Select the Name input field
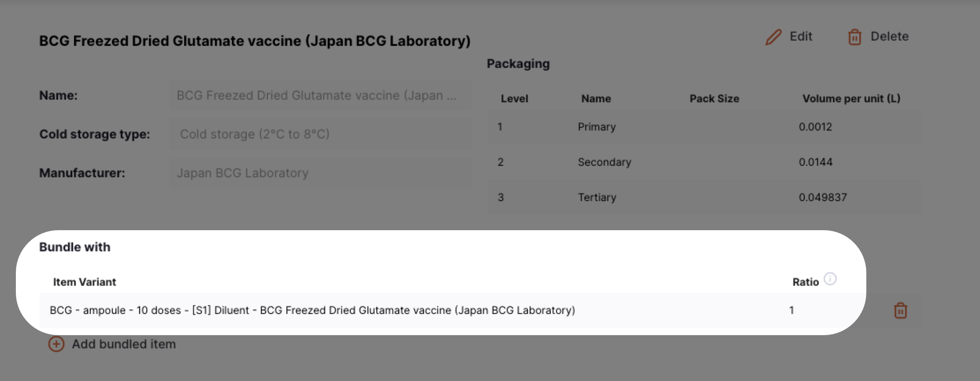Image resolution: width=980 pixels, height=381 pixels. (320, 95)
